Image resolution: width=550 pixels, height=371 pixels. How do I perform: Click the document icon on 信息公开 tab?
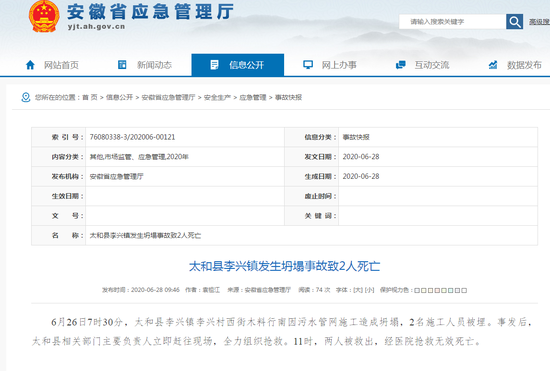point(214,65)
